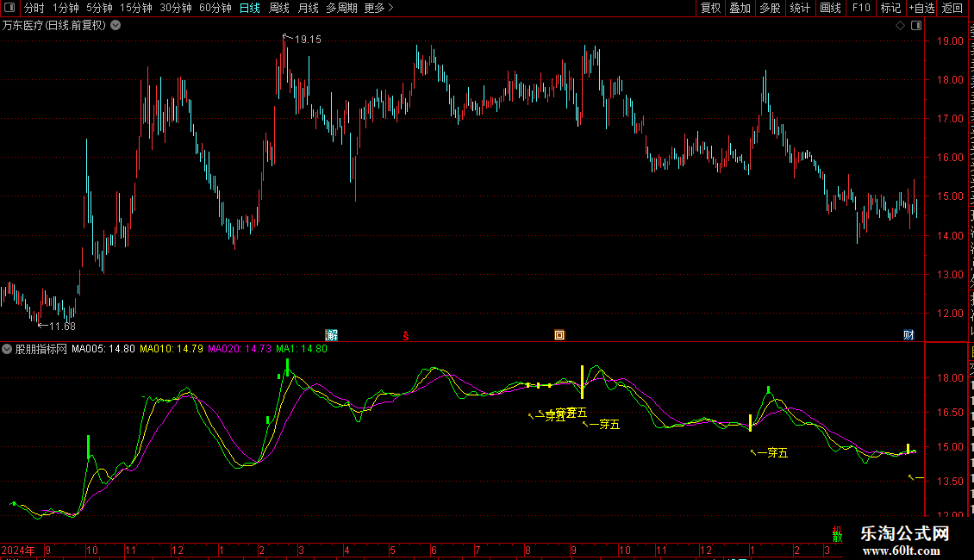The width and height of the screenshot is (974, 560).
Task: Open the F10 company info
Action: click(861, 8)
